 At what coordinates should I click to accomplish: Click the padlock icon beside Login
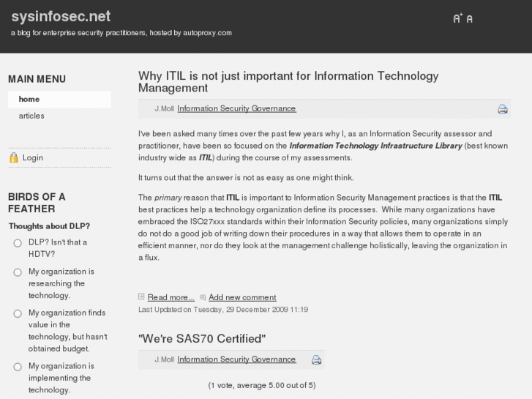point(13,157)
